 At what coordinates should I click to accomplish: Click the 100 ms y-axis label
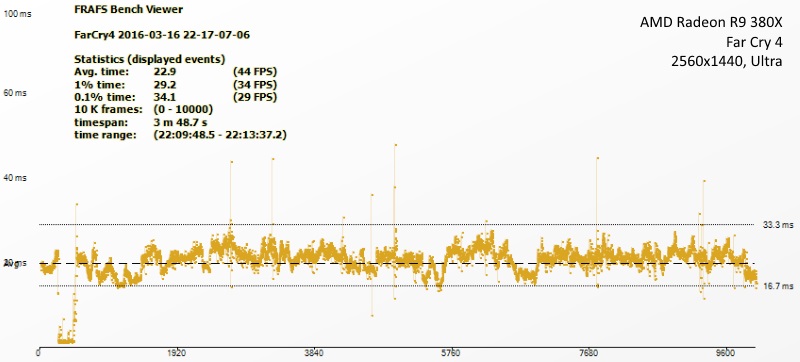pos(17,14)
